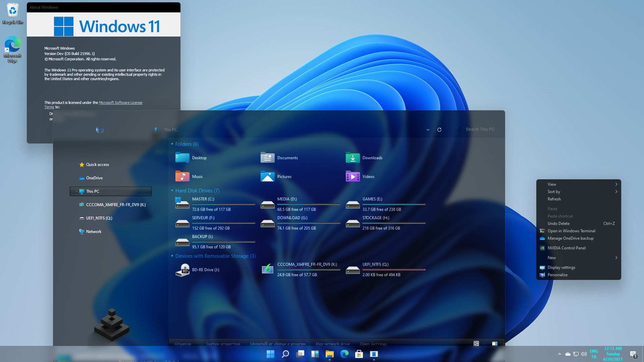The image size is (644, 362).
Task: Open Widgets from the taskbar
Action: pos(315,354)
